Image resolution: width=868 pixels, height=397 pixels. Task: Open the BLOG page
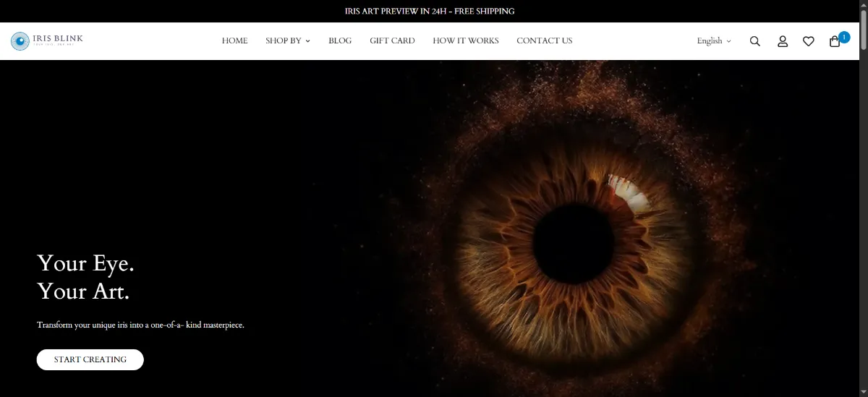click(x=340, y=40)
